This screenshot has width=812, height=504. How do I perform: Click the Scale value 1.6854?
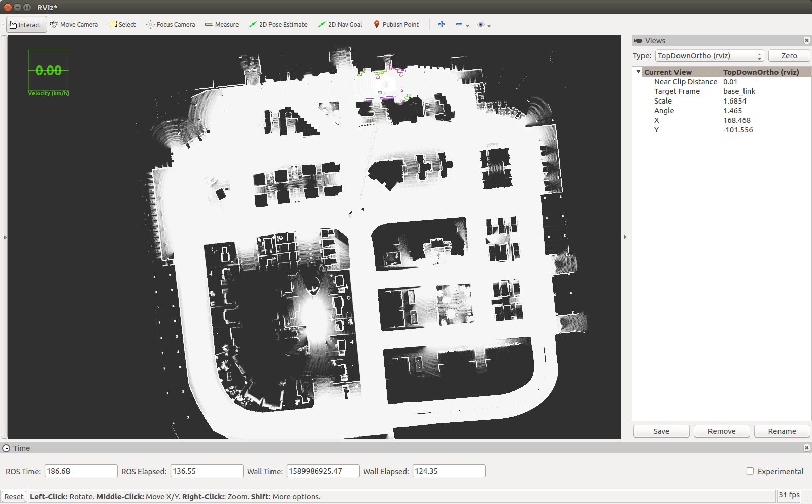click(x=734, y=101)
